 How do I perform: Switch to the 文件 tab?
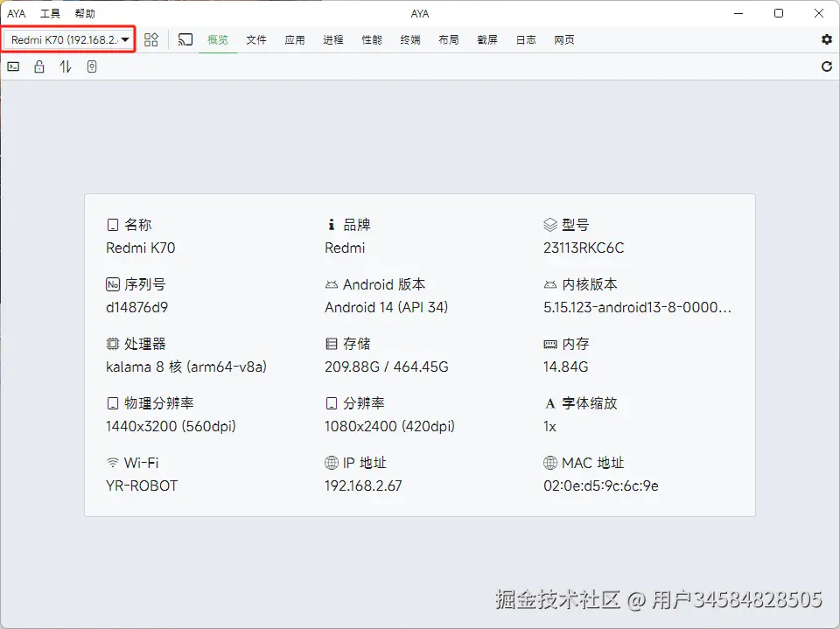click(256, 39)
